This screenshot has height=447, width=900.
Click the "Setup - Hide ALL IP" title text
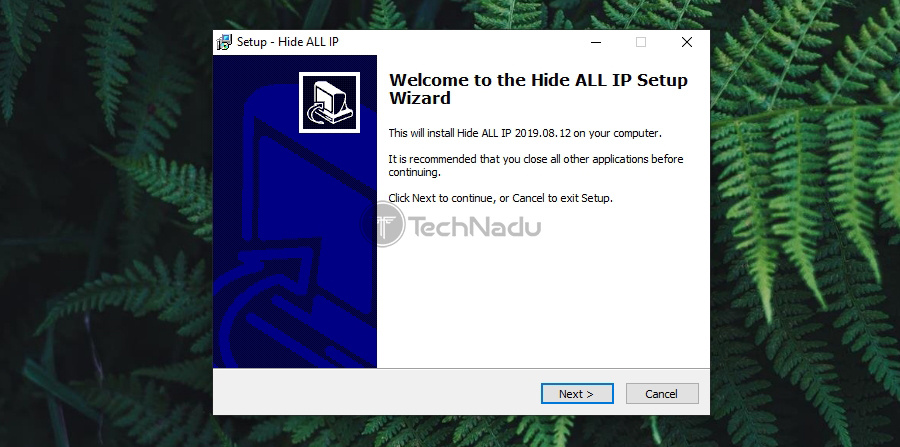[x=288, y=42]
